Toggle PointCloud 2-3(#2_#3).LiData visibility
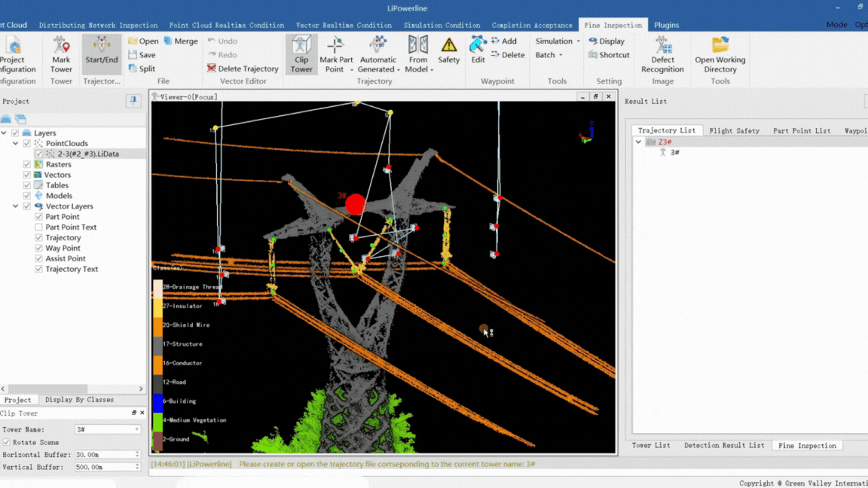Viewport: 868px width, 488px height. coord(38,154)
